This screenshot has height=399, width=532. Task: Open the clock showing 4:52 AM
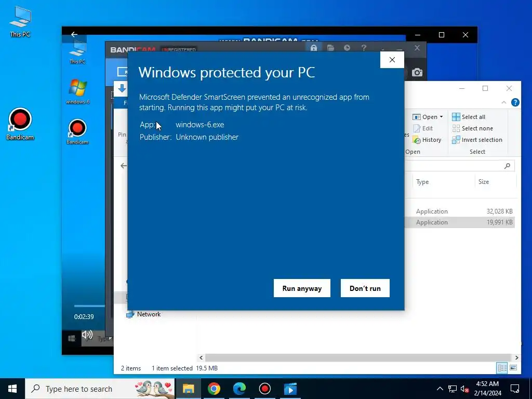point(487,389)
